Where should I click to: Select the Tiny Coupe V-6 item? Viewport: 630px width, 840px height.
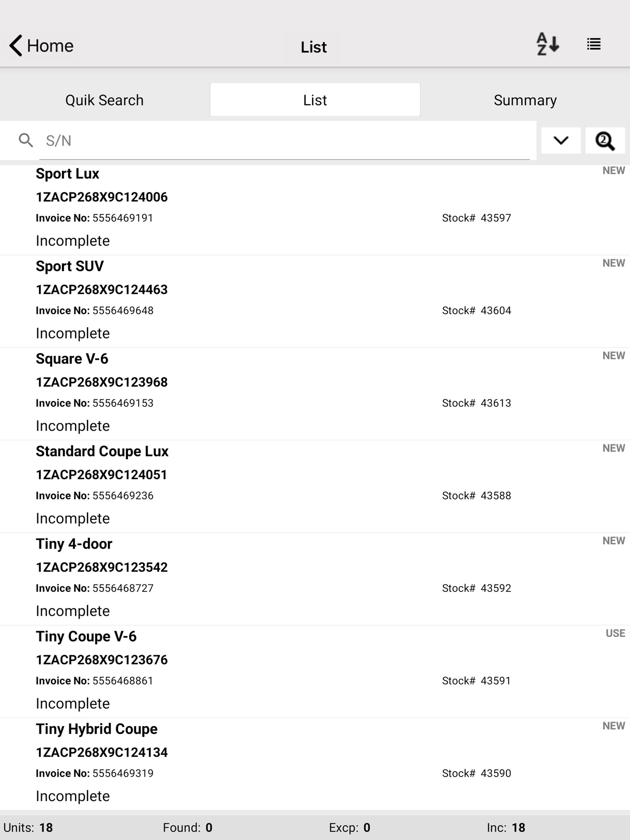[x=315, y=672]
